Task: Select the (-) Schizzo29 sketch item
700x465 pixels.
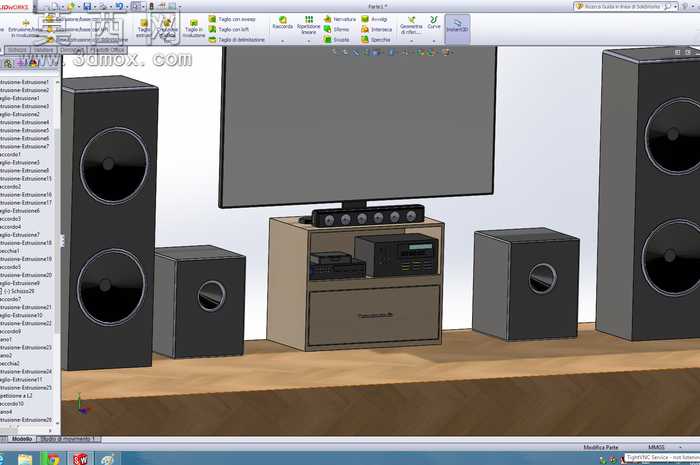Action: [x=18, y=291]
